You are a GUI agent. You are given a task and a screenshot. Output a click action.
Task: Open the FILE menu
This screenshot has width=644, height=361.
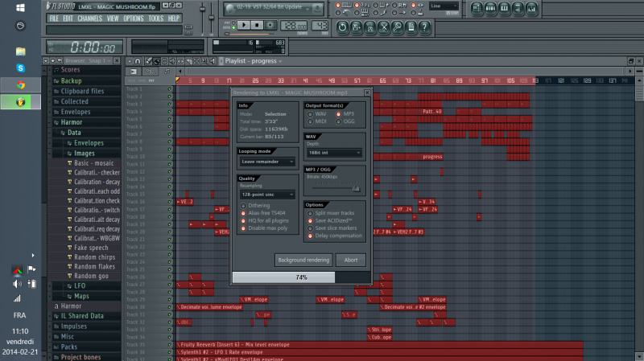pyautogui.click(x=54, y=18)
